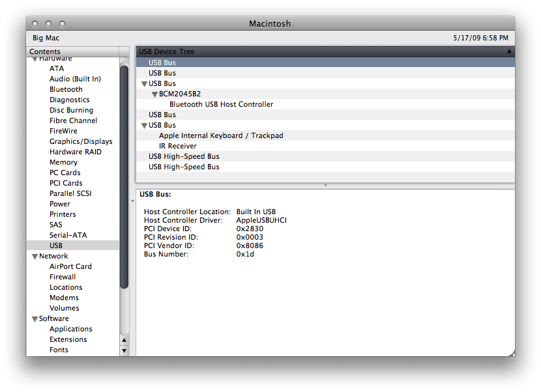Select Printers in the sidebar

pyautogui.click(x=63, y=214)
